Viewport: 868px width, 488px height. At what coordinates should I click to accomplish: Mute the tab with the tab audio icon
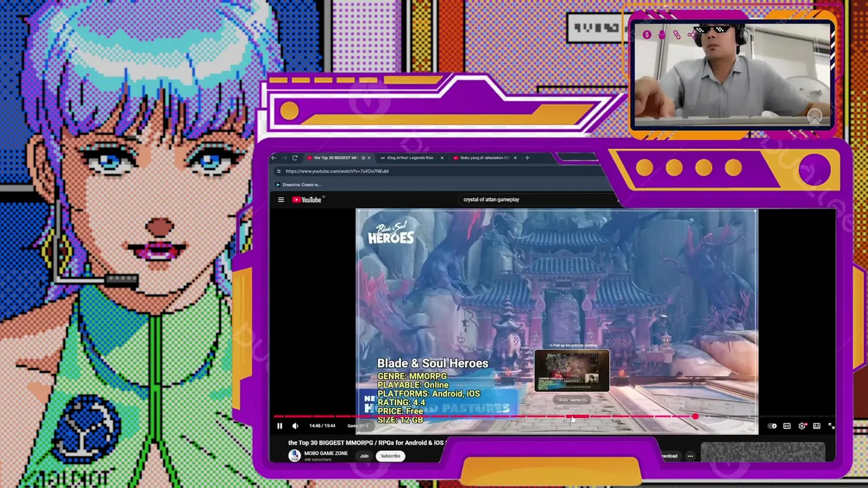coord(363,158)
